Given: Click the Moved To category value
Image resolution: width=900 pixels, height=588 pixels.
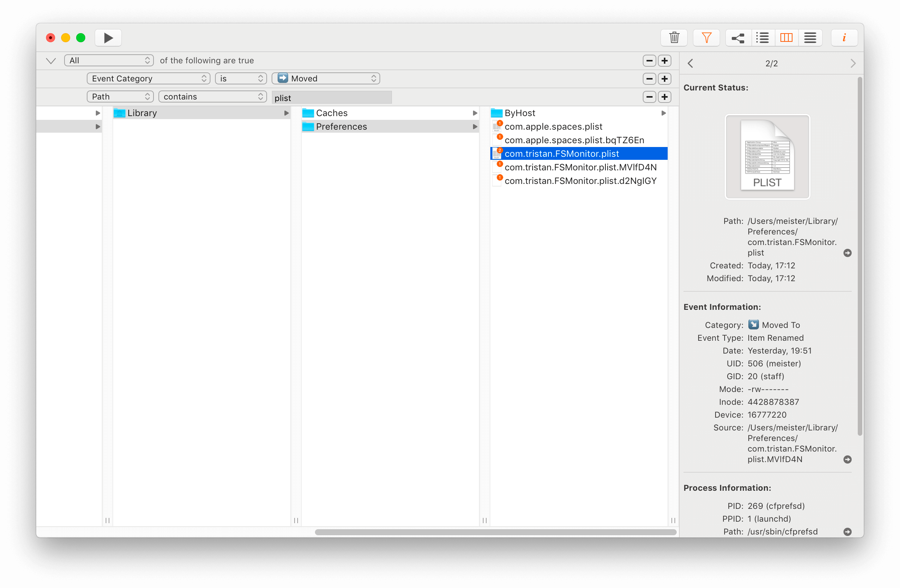Looking at the screenshot, I should click(774, 325).
